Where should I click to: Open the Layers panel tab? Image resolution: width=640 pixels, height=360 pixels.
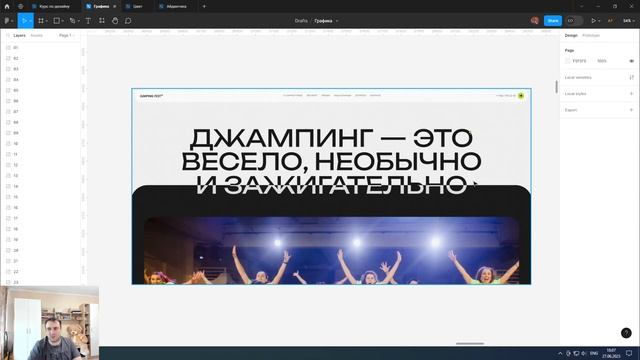19,36
